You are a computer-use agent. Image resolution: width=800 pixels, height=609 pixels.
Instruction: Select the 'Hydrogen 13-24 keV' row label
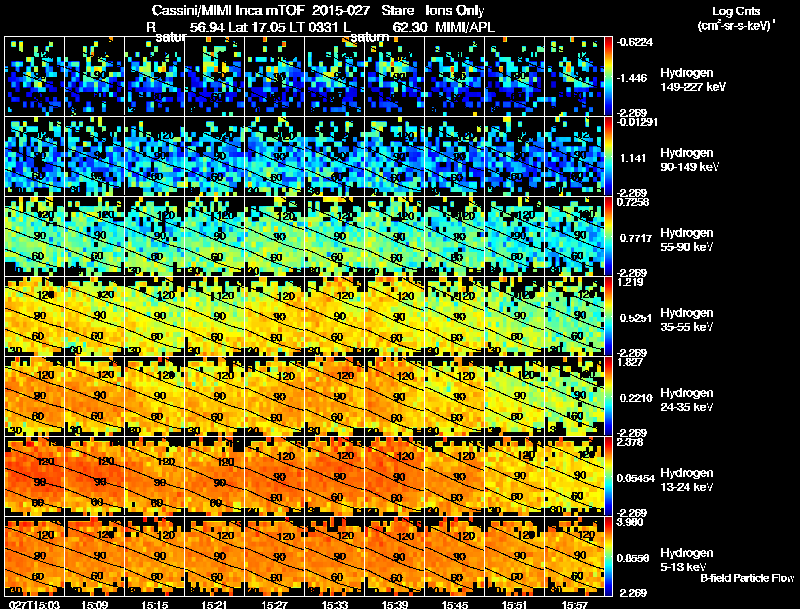pos(687,480)
